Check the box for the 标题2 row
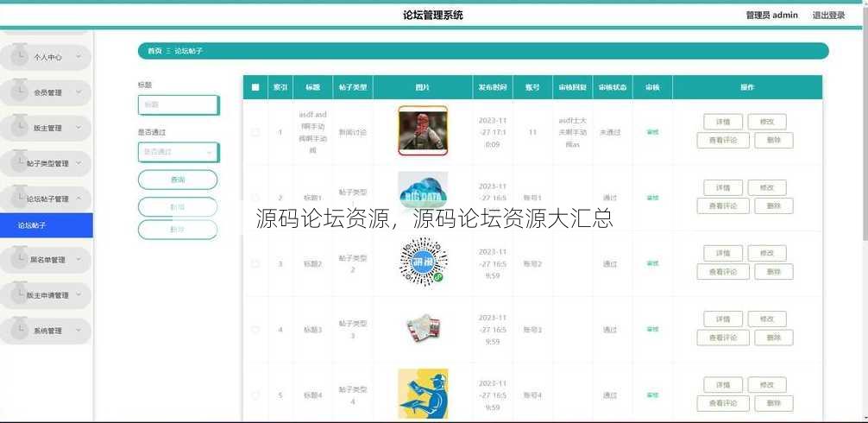Screen dimensions: 868x423 [x=255, y=263]
